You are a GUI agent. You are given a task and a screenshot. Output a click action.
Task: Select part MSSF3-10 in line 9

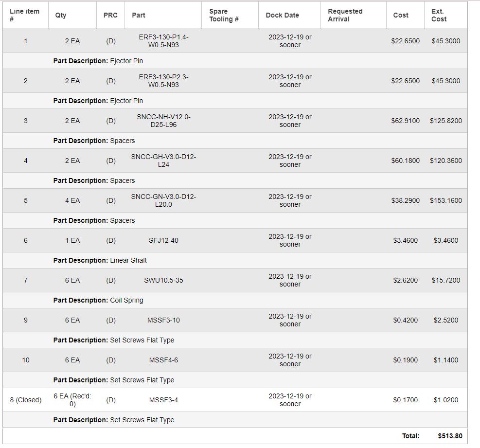(163, 320)
